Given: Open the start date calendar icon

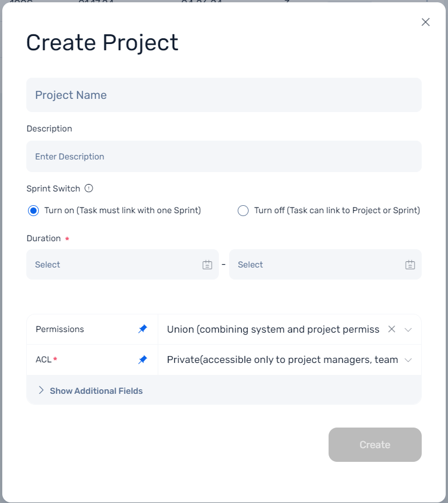Looking at the screenshot, I should 207,265.
